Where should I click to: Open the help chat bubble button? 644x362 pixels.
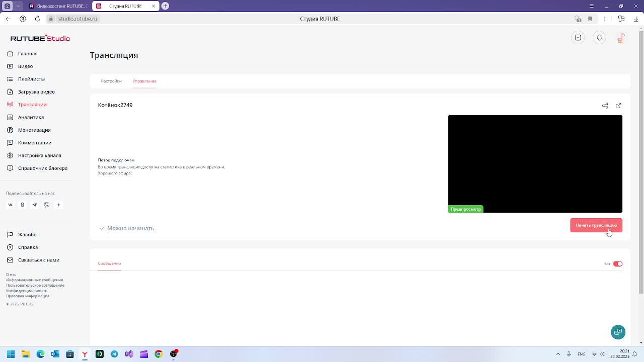click(618, 332)
